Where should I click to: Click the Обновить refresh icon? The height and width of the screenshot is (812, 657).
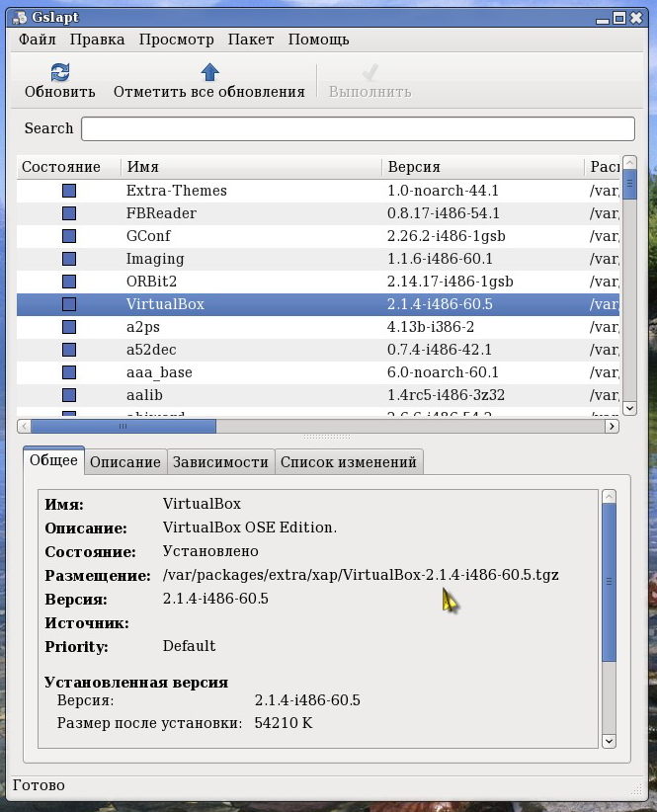(x=60, y=72)
